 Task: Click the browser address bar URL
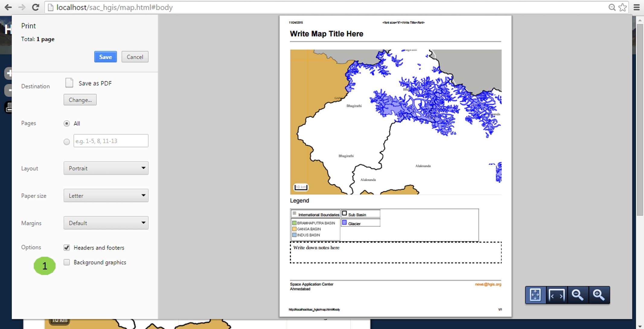[x=115, y=7]
